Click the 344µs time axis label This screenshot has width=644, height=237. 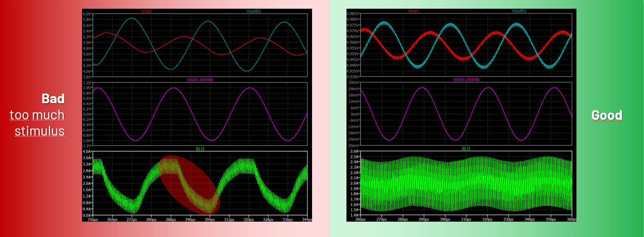click(307, 219)
